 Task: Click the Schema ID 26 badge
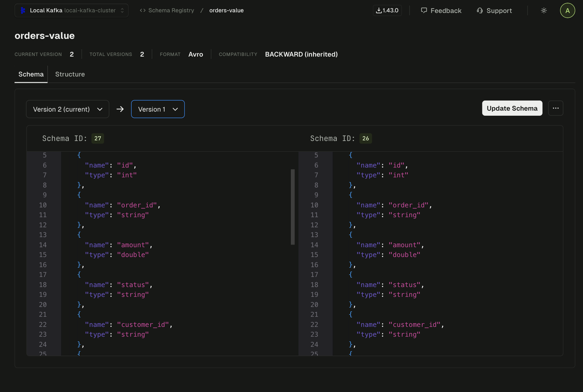[366, 138]
